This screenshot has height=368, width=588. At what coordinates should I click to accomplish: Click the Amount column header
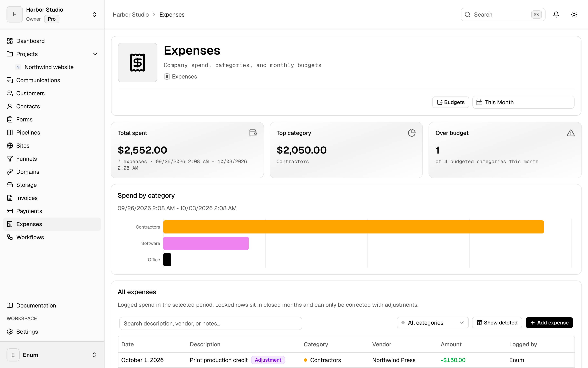(451, 344)
